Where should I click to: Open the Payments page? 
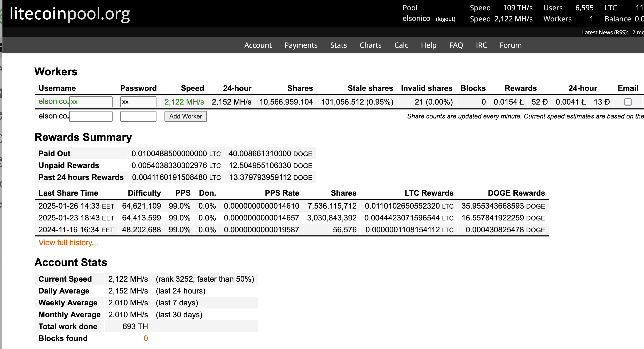point(301,45)
